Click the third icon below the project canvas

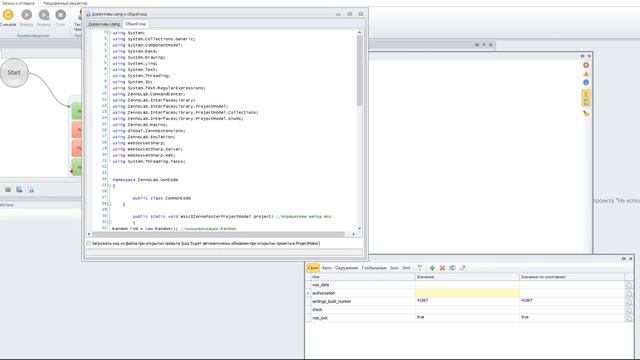[x=31, y=189]
